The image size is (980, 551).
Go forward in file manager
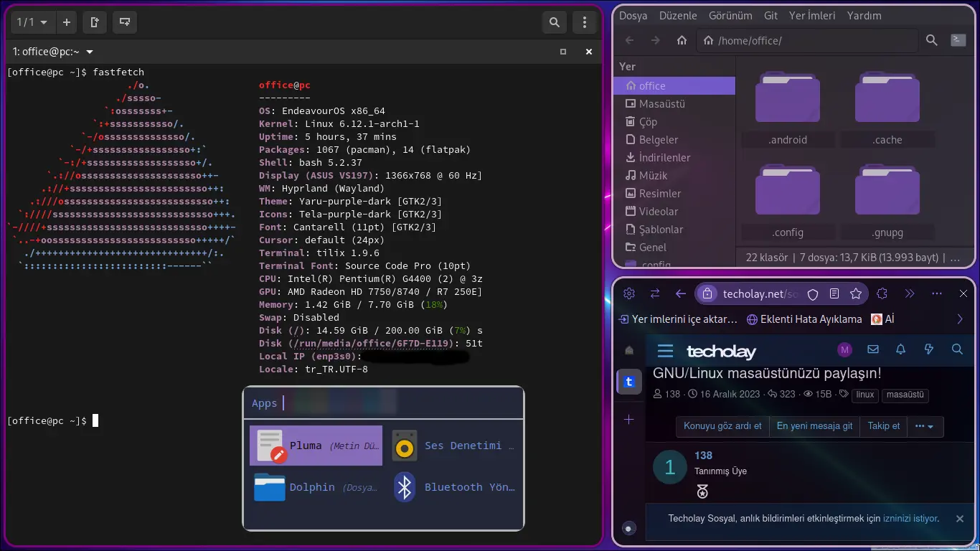pyautogui.click(x=655, y=40)
